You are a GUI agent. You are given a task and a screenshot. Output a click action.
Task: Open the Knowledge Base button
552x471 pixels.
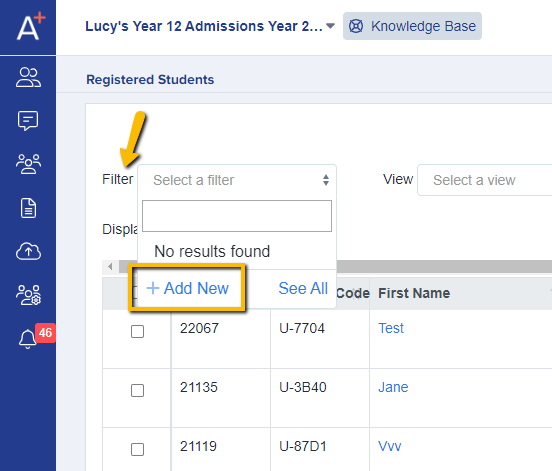click(x=412, y=26)
